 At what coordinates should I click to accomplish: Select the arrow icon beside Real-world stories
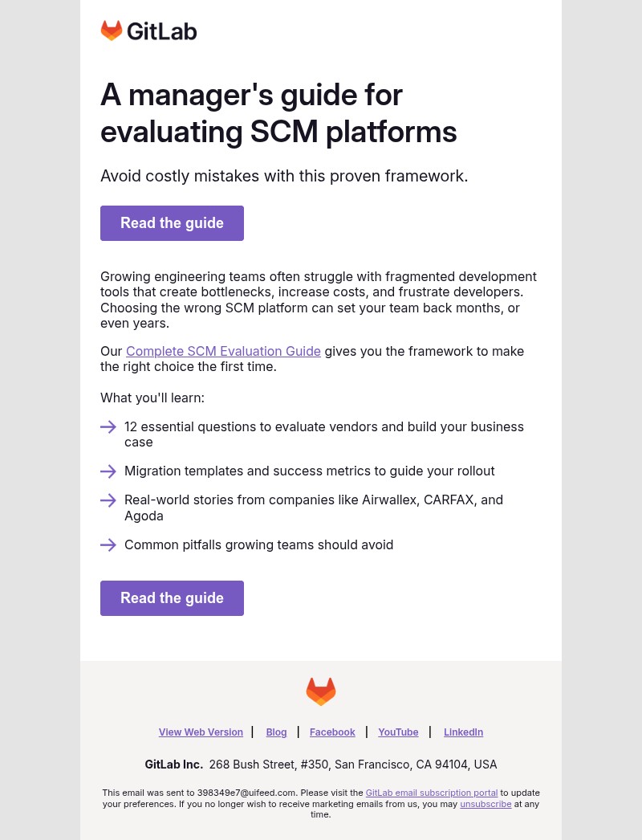point(108,500)
